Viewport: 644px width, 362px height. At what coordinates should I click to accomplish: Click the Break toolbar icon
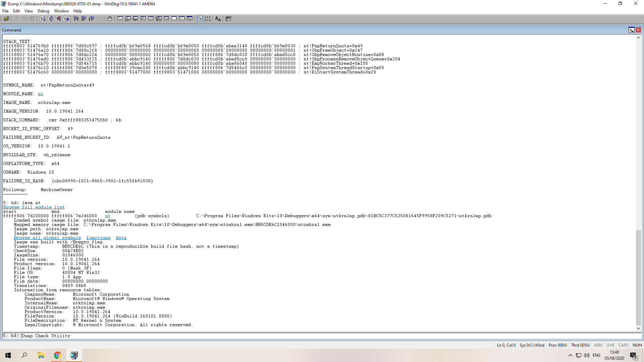[66, 18]
